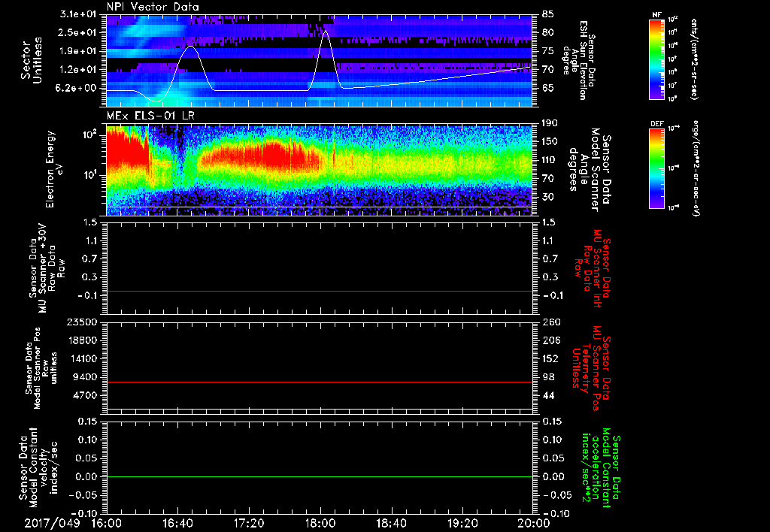Click the '44' telemetry tick label

point(548,395)
